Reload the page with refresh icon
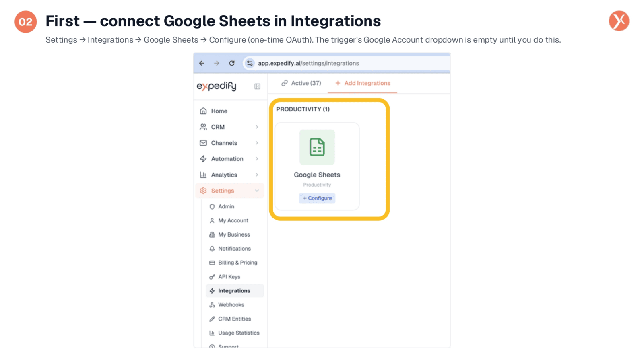This screenshot has height=362, width=644. [232, 63]
